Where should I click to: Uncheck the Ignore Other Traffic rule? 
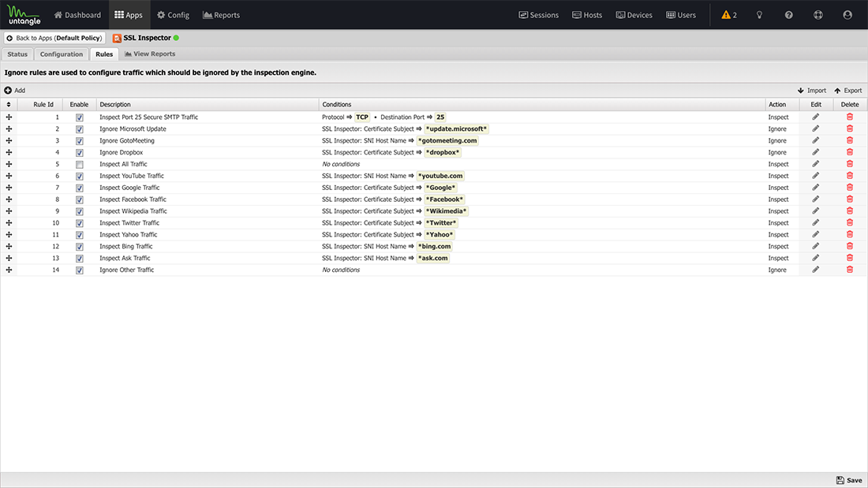[x=80, y=270]
